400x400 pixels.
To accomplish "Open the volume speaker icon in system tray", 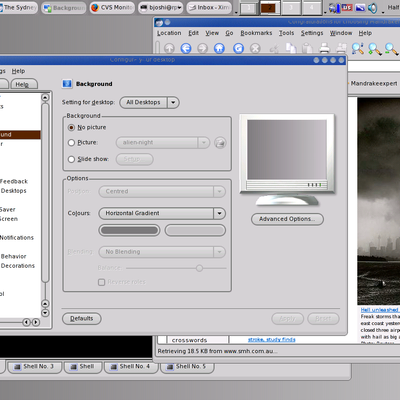I will [x=373, y=8].
